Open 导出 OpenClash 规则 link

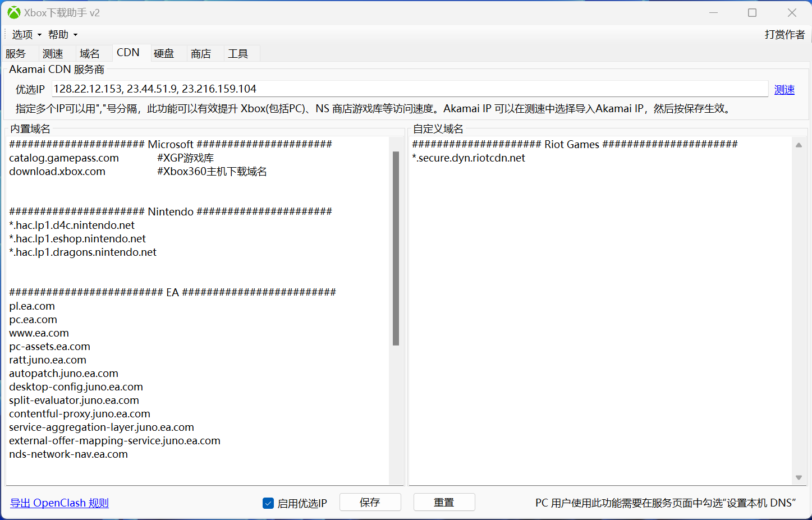pos(59,503)
